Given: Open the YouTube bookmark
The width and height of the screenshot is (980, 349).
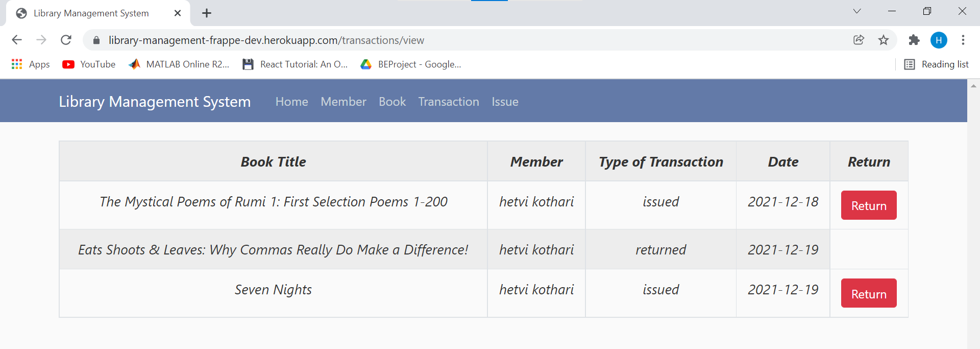Looking at the screenshot, I should (x=89, y=64).
